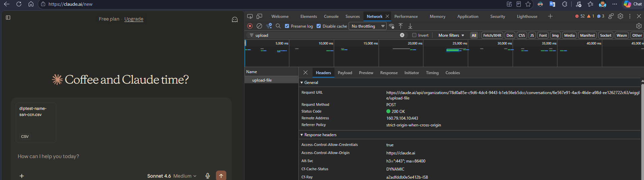Select inspect element tool

pyautogui.click(x=250, y=16)
